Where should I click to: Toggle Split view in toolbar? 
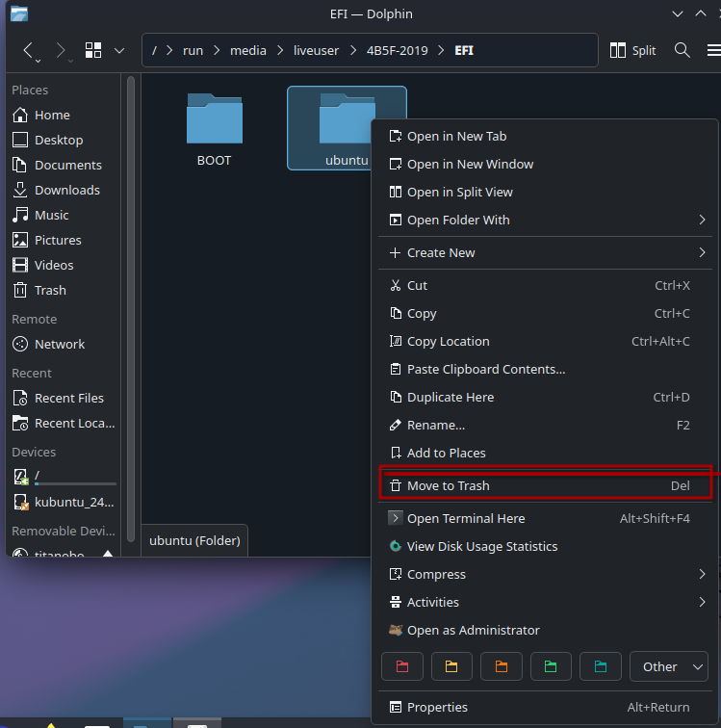(633, 50)
